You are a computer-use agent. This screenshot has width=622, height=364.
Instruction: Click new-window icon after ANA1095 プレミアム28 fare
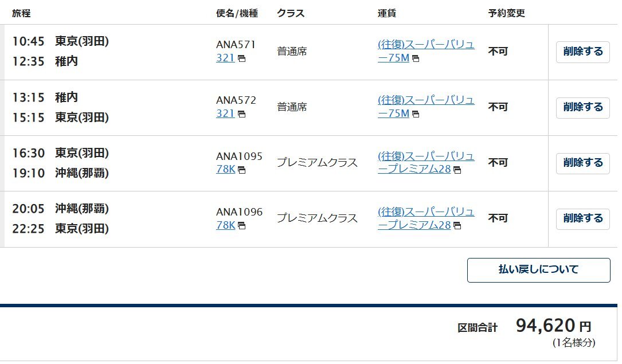(x=457, y=170)
